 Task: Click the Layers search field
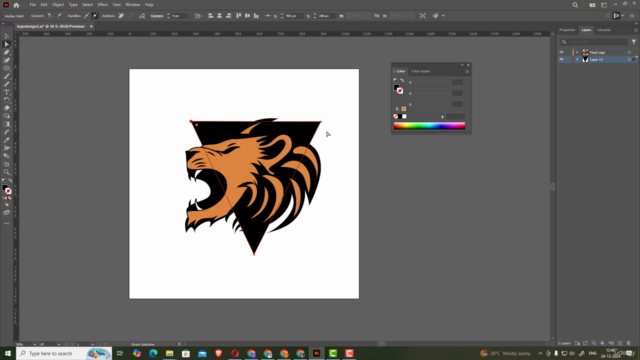(594, 42)
